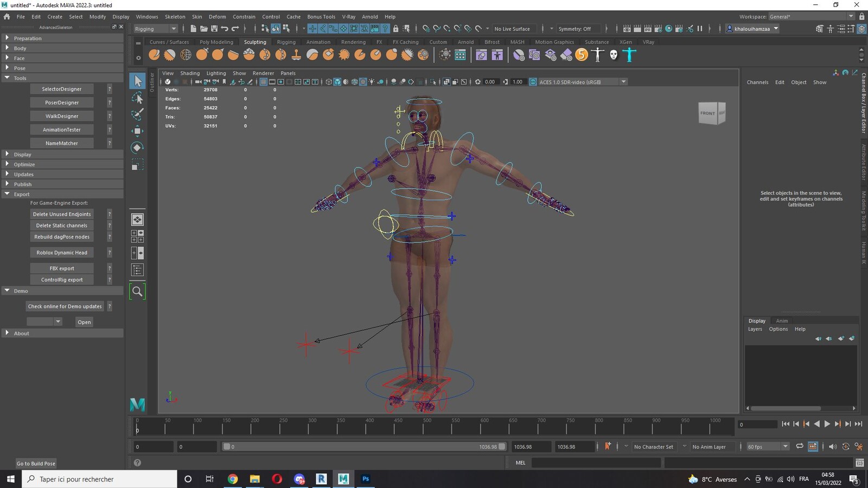The image size is (868, 488).
Task: Jump to start of playback range
Action: (786, 424)
